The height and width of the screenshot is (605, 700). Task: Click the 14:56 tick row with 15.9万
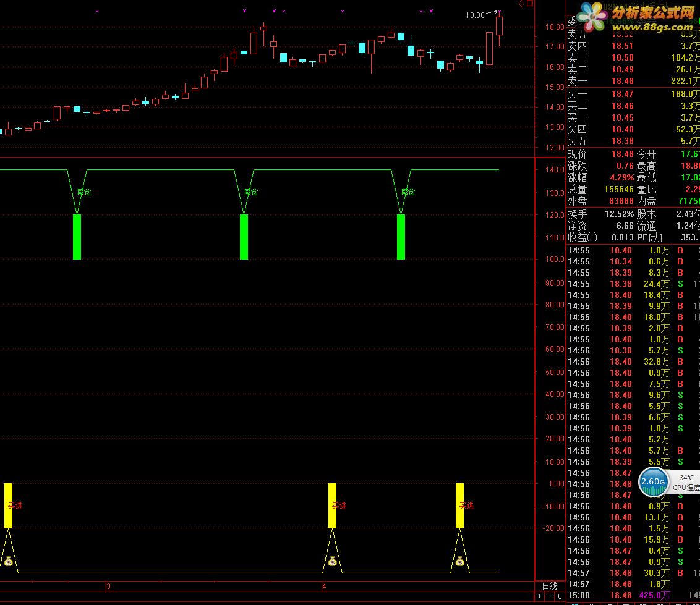tap(633, 539)
